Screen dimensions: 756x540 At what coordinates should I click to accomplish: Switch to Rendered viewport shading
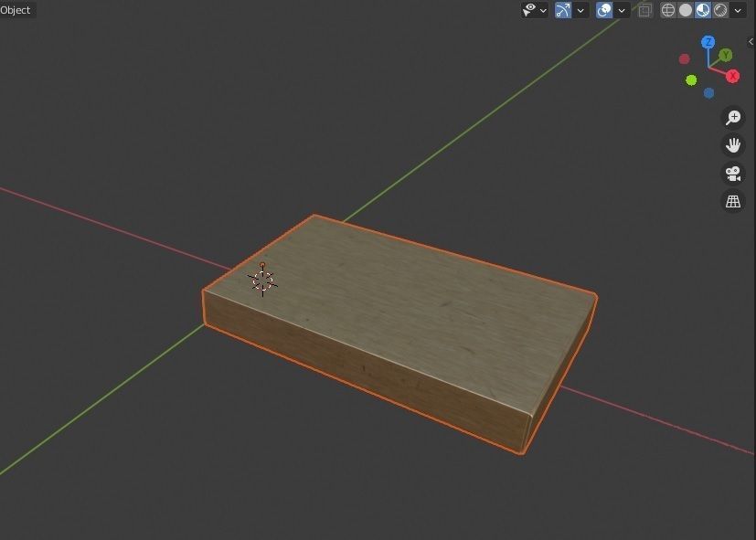pos(720,10)
